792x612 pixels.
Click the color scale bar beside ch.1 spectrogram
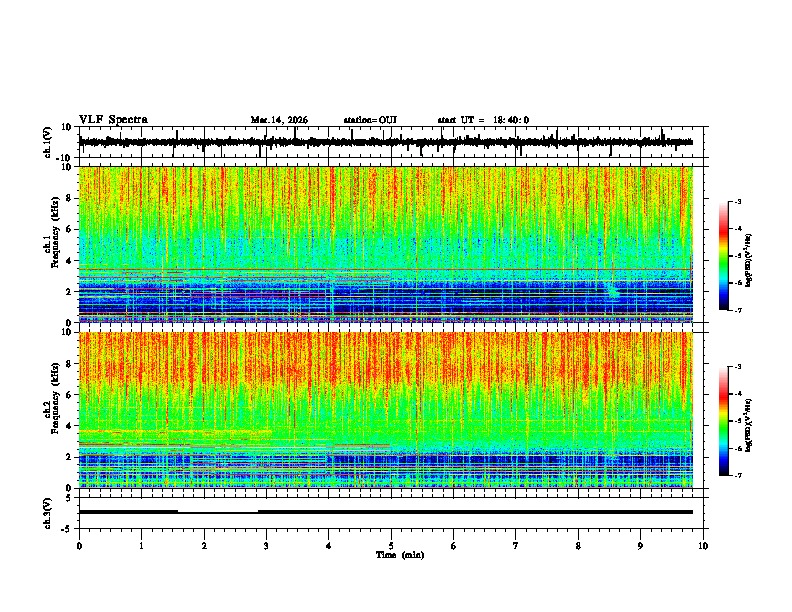pos(723,256)
